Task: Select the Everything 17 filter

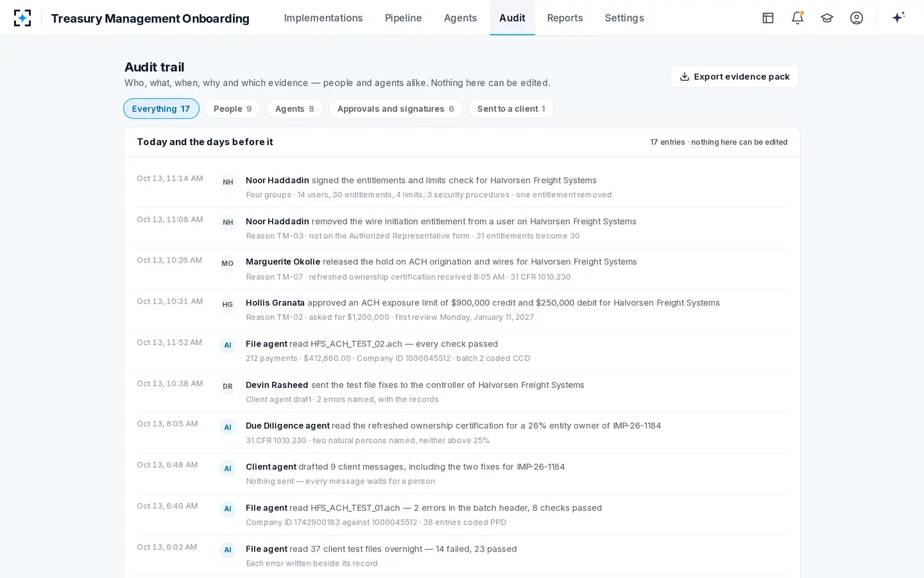Action: pyautogui.click(x=161, y=109)
